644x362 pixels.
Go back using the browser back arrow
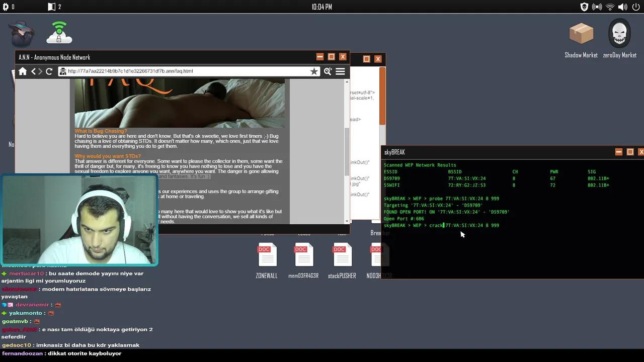(x=34, y=71)
